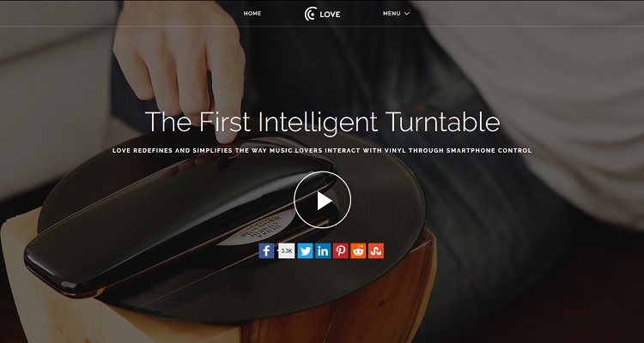Click the LOVE brand name text

point(331,15)
